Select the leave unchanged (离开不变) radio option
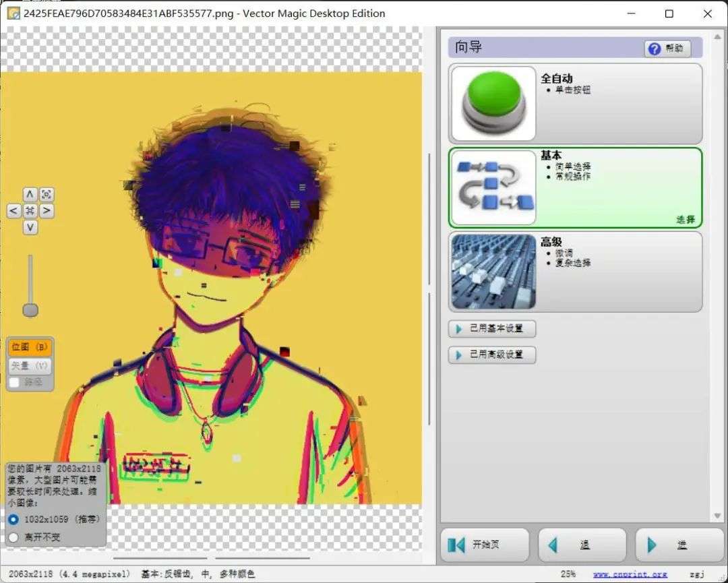Image resolution: width=728 pixels, height=583 pixels. 13,537
